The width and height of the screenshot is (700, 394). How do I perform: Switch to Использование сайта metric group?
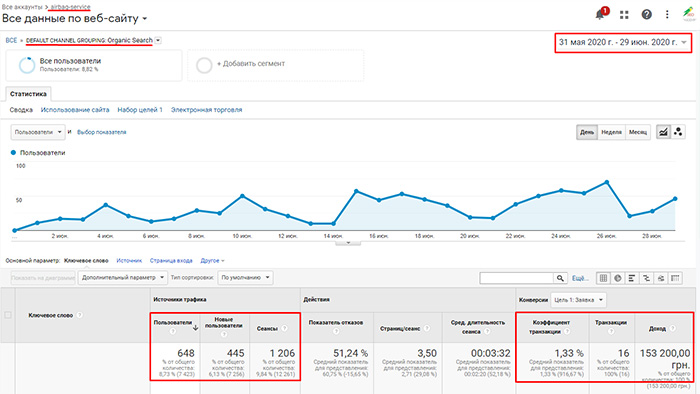point(75,110)
